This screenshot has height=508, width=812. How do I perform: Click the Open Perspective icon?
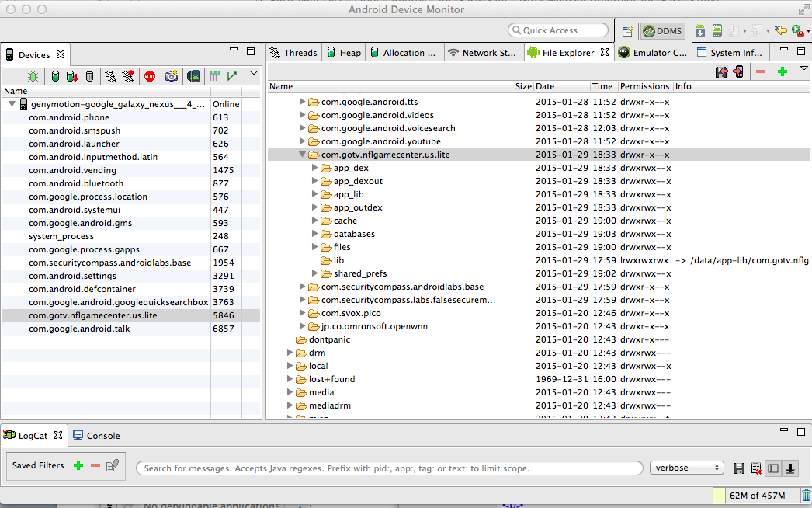point(627,31)
